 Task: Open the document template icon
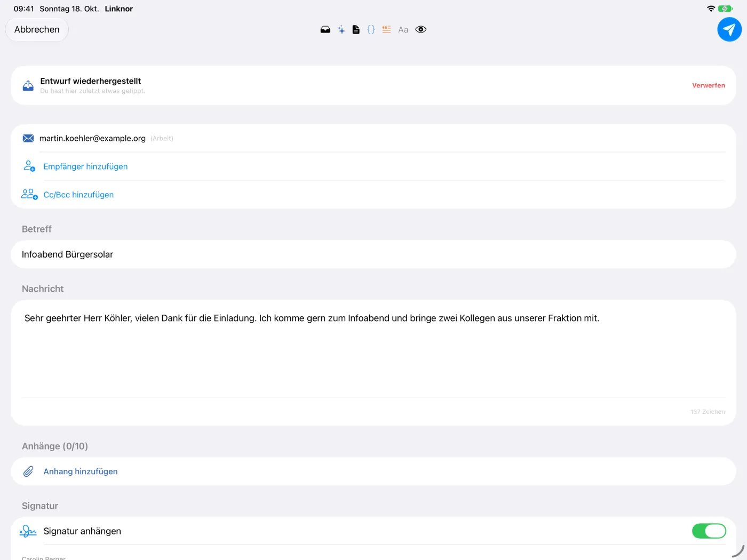tap(356, 30)
